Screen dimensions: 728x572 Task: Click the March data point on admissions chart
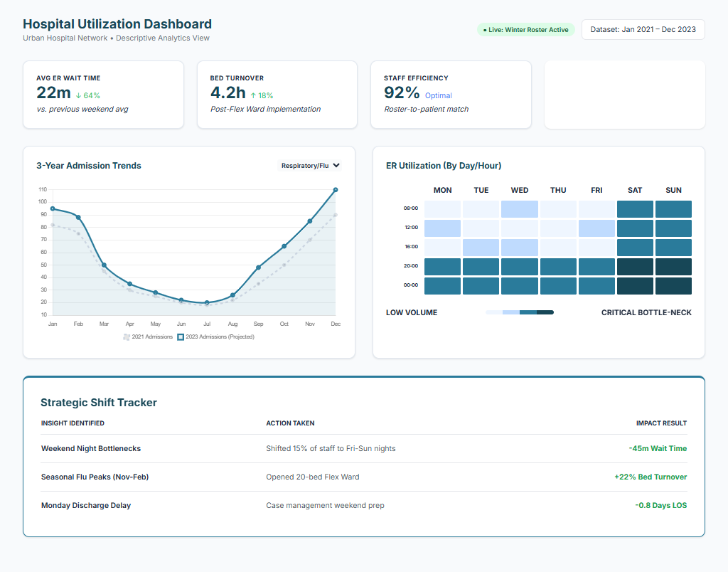click(x=104, y=265)
